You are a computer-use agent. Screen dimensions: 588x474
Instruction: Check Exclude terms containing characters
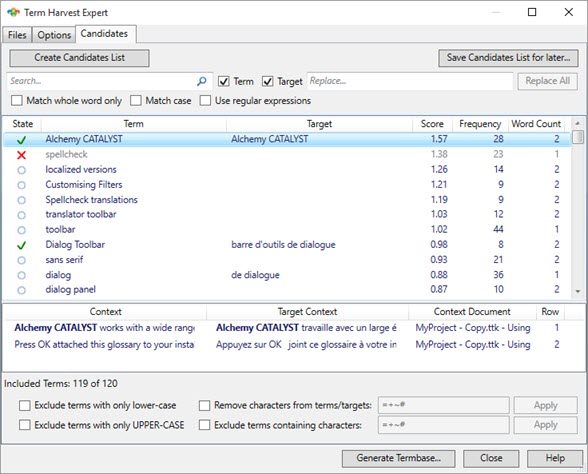coord(204,425)
